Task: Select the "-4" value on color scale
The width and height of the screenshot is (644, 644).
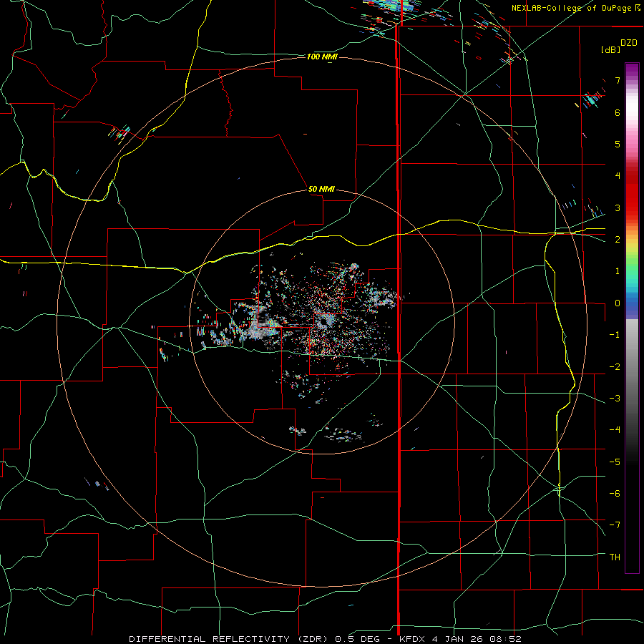Action: pyautogui.click(x=615, y=430)
